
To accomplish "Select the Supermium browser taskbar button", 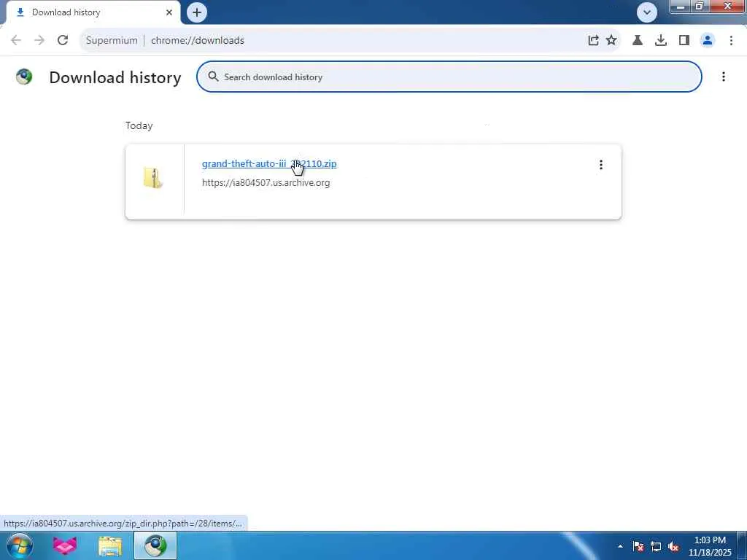I will click(x=155, y=545).
